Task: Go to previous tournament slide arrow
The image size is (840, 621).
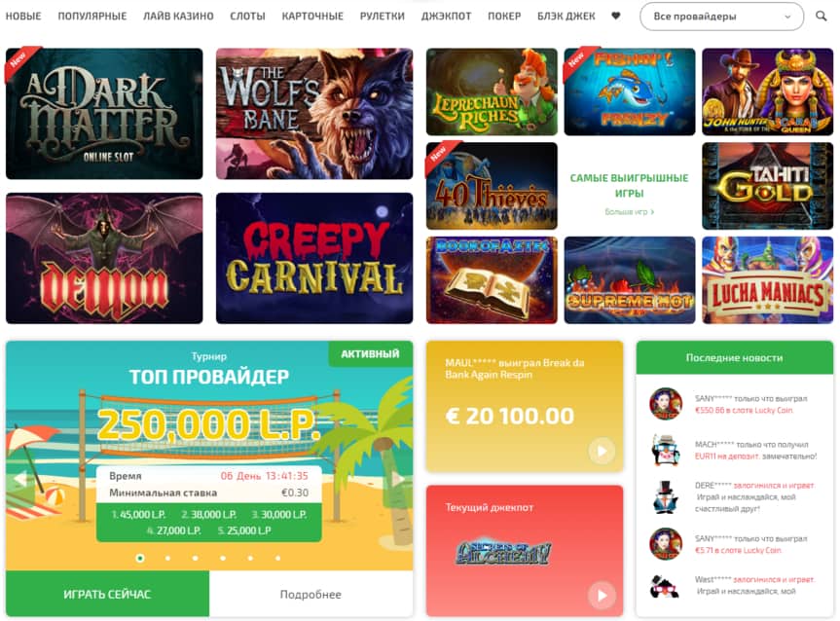Action: coord(19,479)
